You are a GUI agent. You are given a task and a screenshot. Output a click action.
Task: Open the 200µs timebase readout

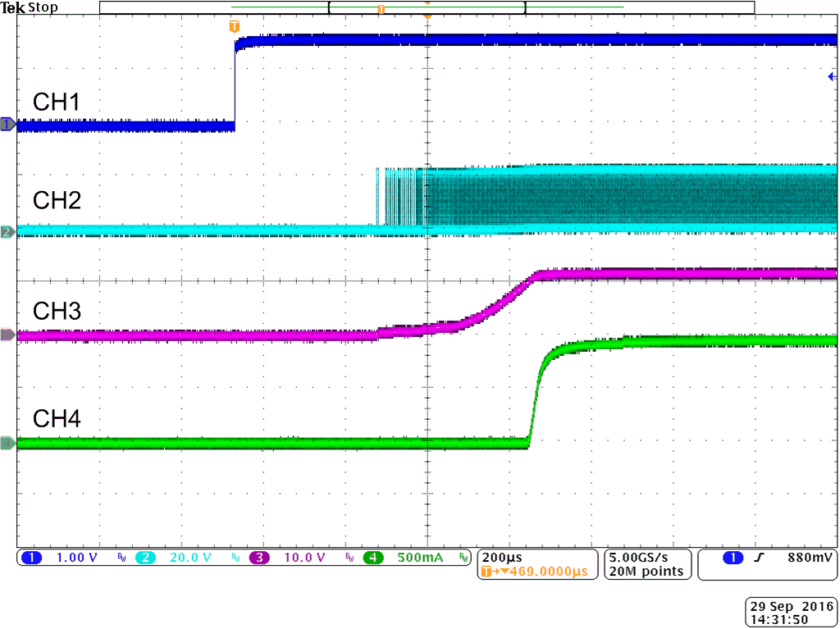click(x=502, y=555)
